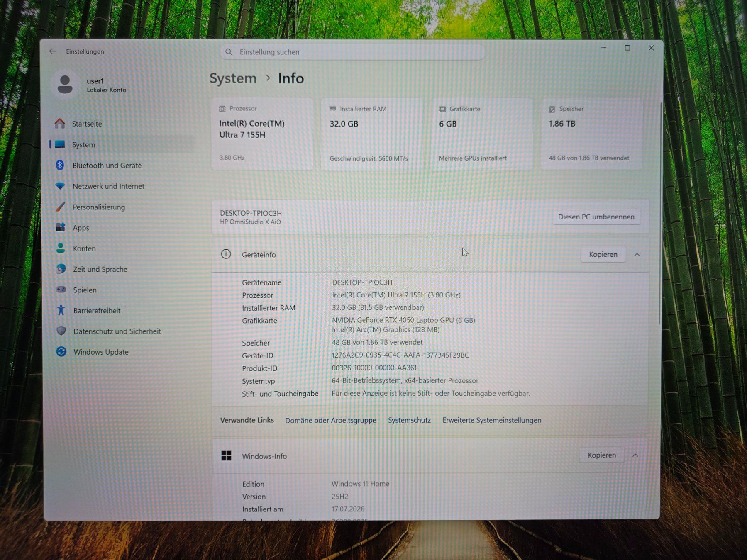The width and height of the screenshot is (747, 560).
Task: Click the Bluetooth icon in sidebar
Action: coord(60,165)
